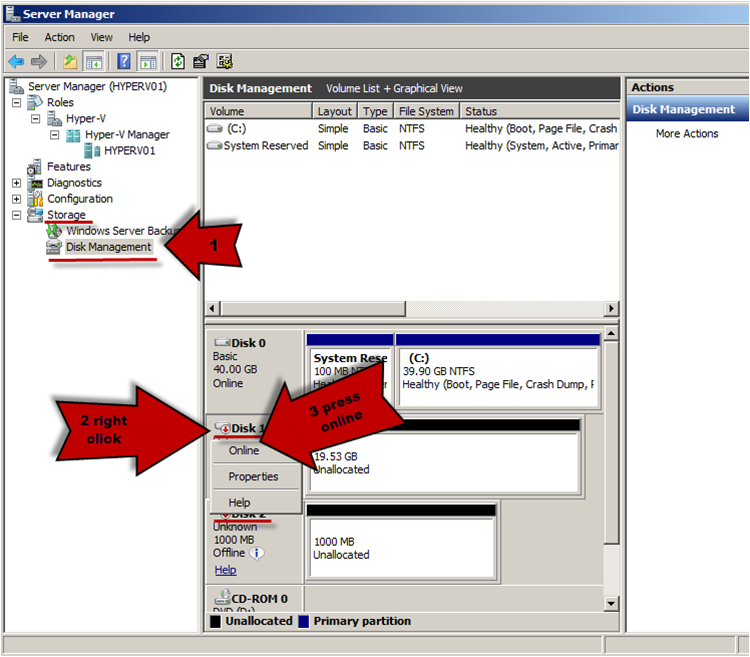Click the graphical view scroll-down arrow
This screenshot has height=657, width=750.
(x=611, y=603)
